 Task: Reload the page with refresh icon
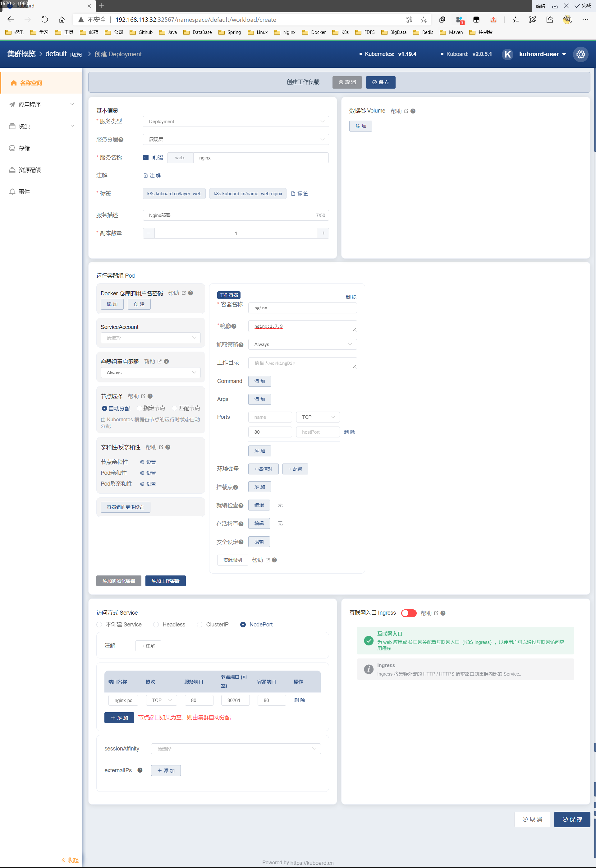[44, 19]
